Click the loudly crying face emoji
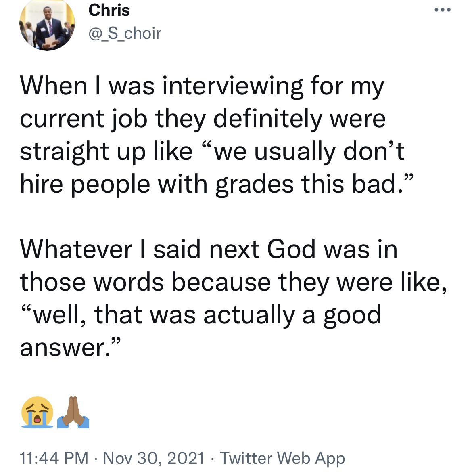Image resolution: width=472 pixels, height=476 pixels. pyautogui.click(x=38, y=411)
